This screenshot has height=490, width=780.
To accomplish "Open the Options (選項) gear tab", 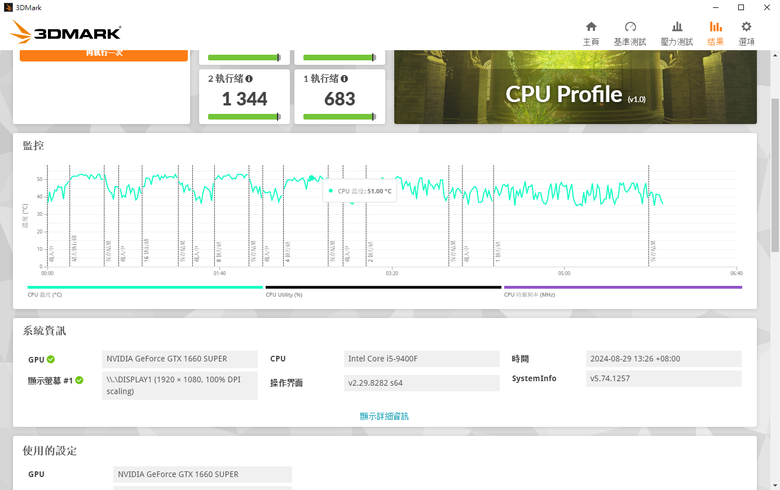I will point(746,33).
